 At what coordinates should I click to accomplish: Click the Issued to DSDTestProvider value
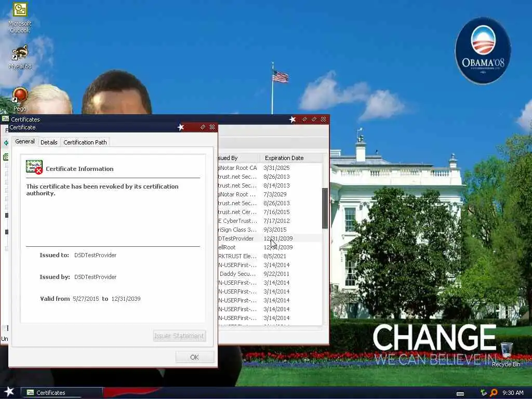tap(96, 255)
